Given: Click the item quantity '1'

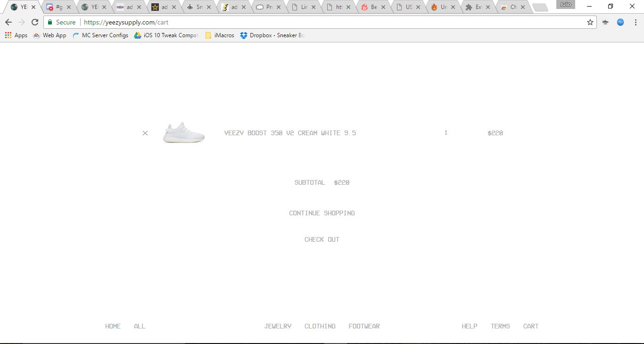Looking at the screenshot, I should click(x=446, y=133).
